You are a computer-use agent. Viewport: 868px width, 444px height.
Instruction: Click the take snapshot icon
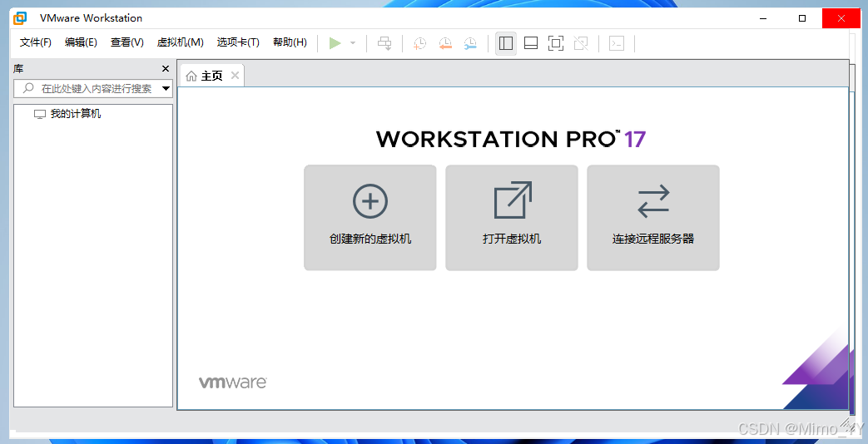[419, 43]
